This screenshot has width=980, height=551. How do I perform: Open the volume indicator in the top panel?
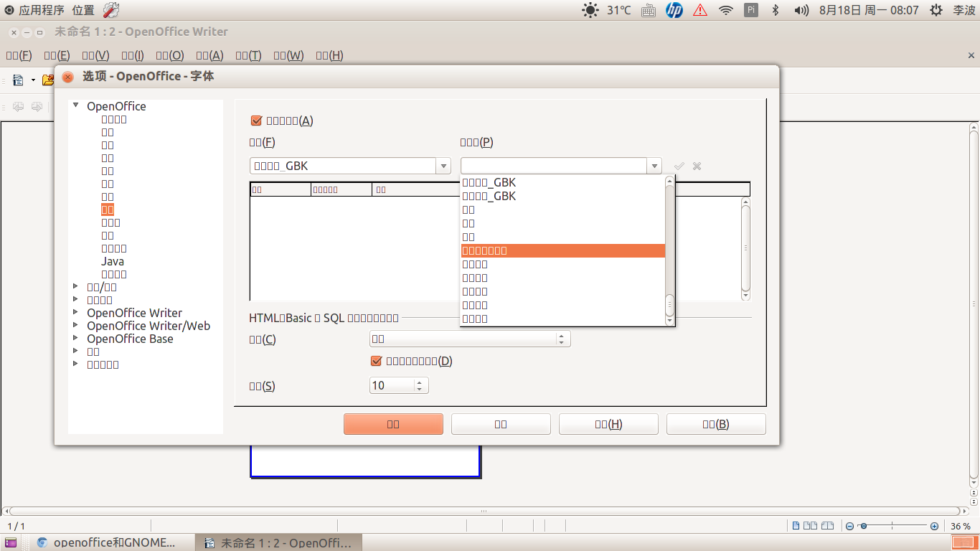click(801, 10)
